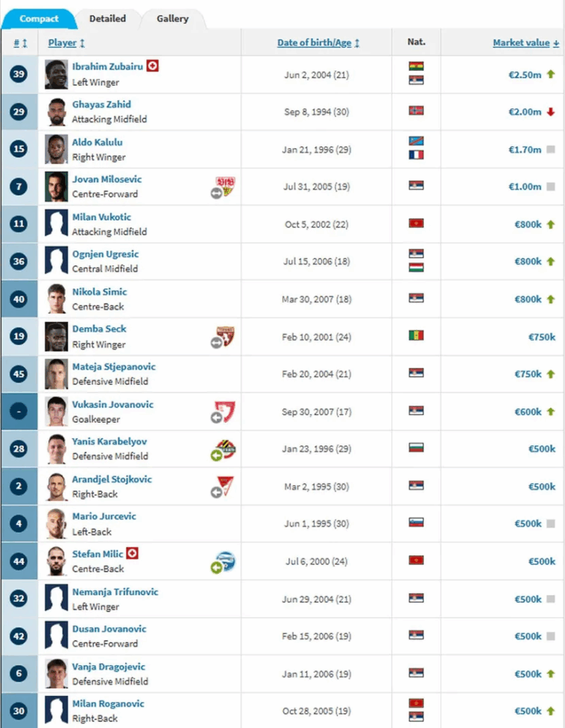This screenshot has width=565, height=728.
Task: Click the club crest in Arandjel Stojkovic's row
Action: click(225, 486)
